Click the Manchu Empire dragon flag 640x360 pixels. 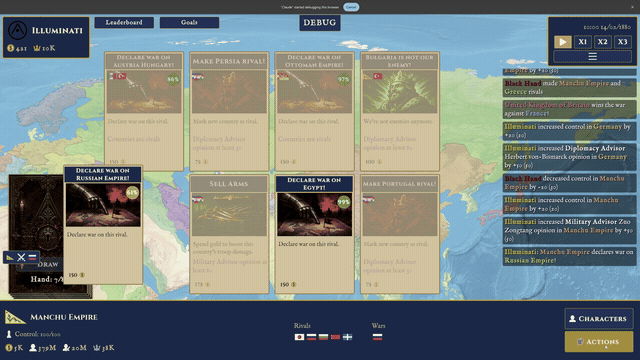coord(15,317)
